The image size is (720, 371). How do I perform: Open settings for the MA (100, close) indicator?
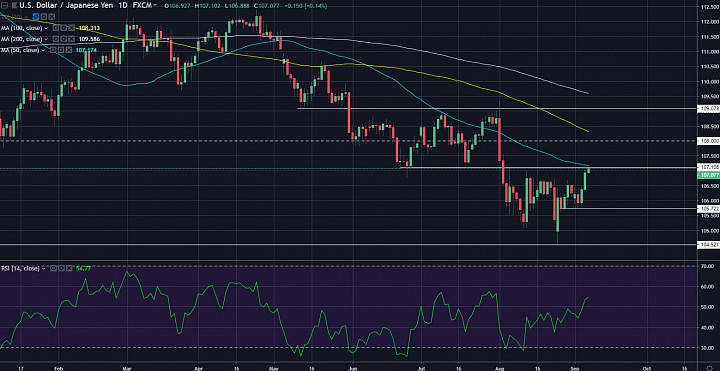(63, 28)
